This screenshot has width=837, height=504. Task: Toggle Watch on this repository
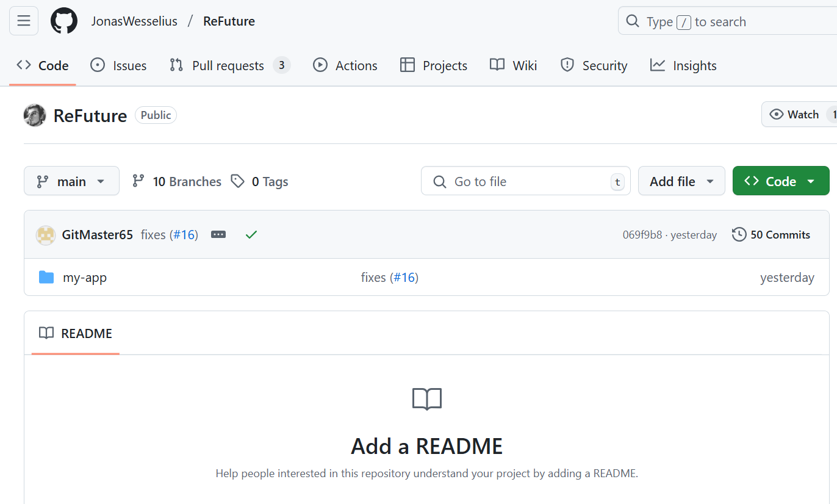[x=794, y=115]
